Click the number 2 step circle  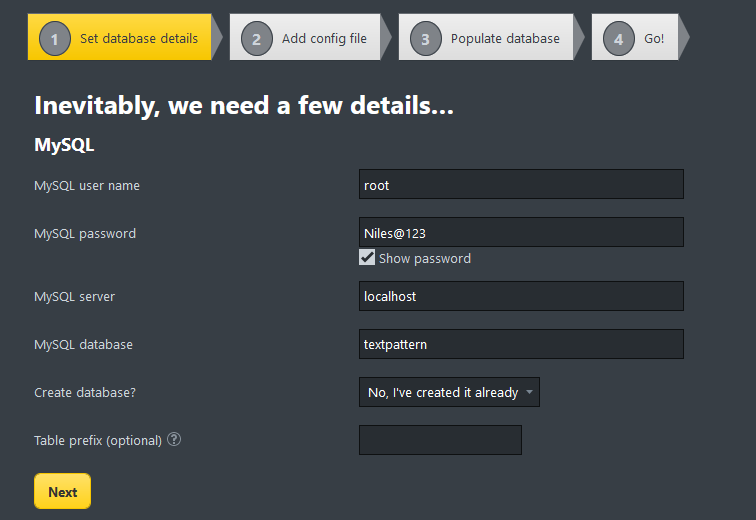point(257,39)
